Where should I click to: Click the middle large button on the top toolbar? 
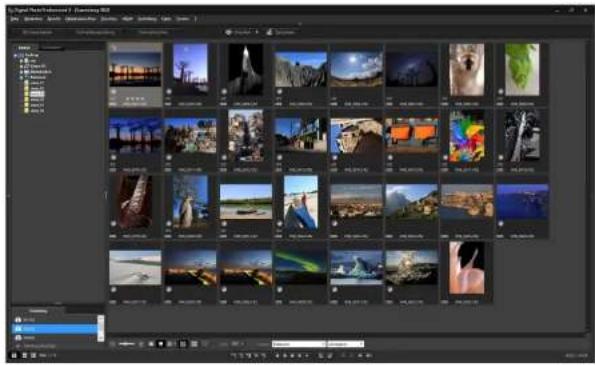(95, 33)
